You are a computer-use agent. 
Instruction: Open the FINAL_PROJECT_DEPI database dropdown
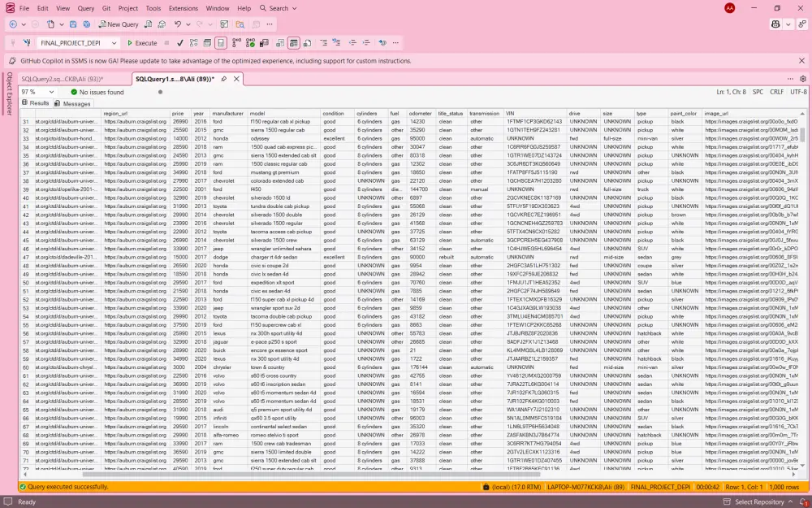[x=114, y=43]
